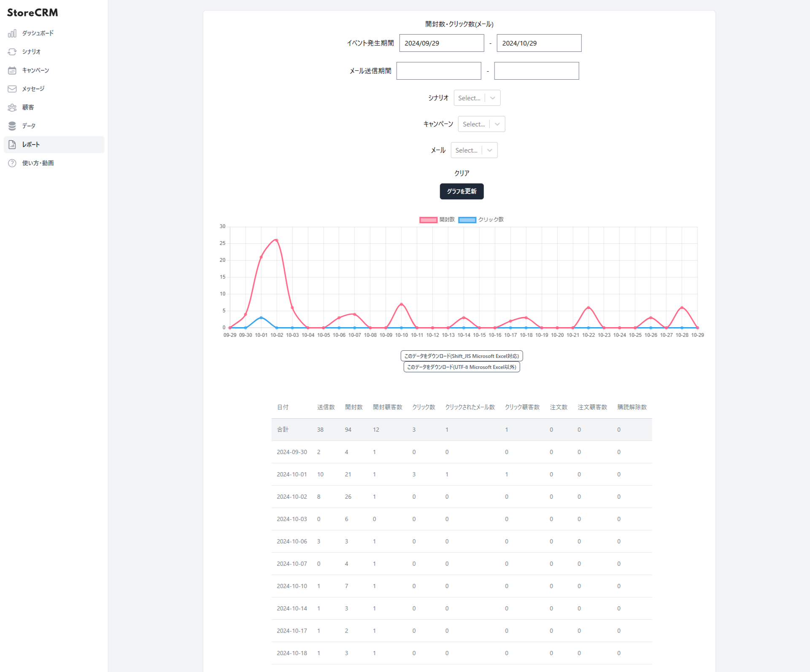Click the 2024-10-10 date cell
Screen dimensions: 810x672
292,586
